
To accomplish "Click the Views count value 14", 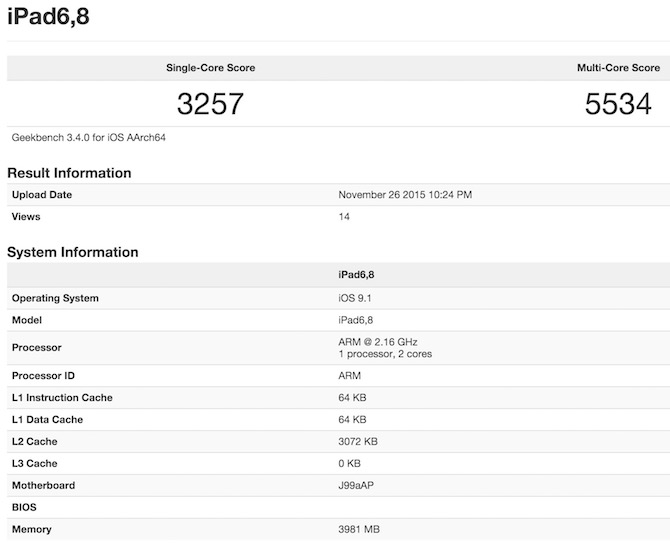I will pos(345,216).
